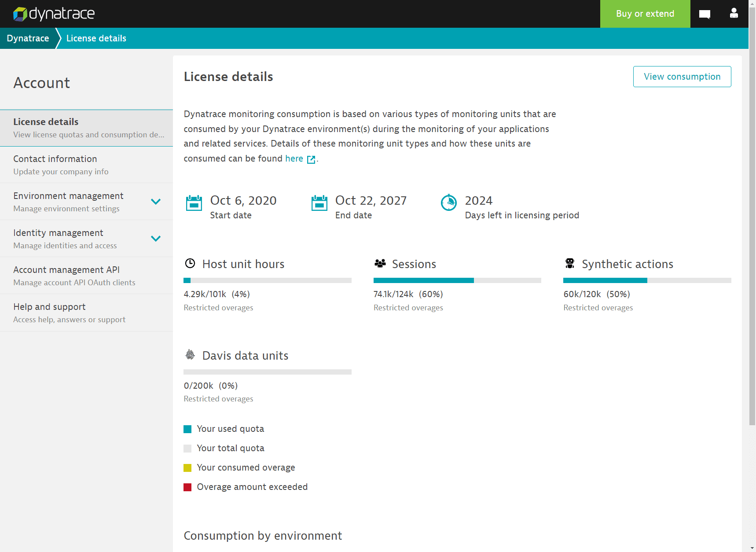This screenshot has height=552, width=756.
Task: Click '74.1k/124k (60%)' value
Action: pos(408,294)
